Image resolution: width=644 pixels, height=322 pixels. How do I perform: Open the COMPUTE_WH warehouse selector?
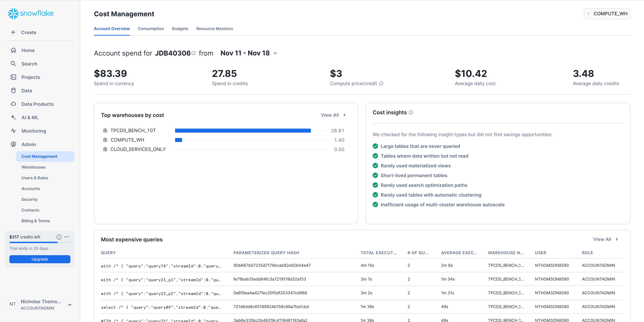click(x=607, y=13)
